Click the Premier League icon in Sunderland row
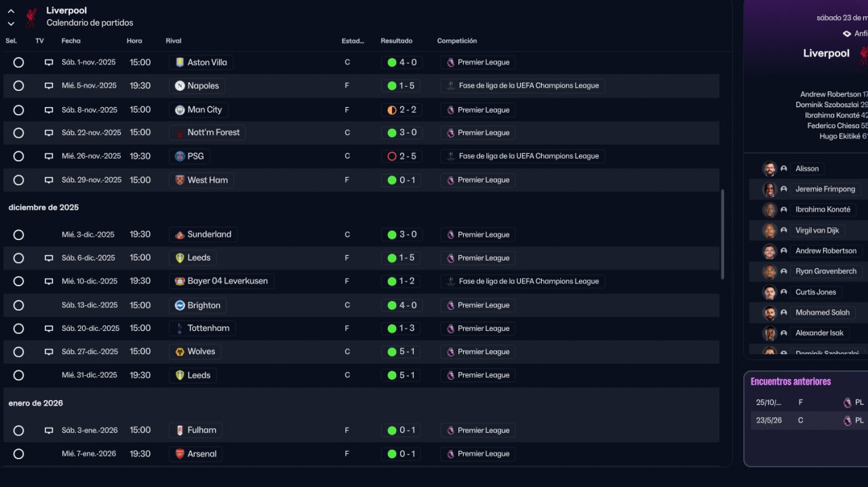 tap(450, 235)
